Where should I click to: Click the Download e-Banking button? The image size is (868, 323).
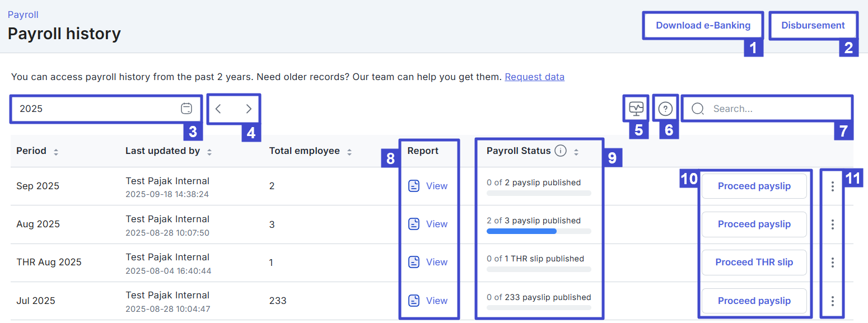pos(703,25)
